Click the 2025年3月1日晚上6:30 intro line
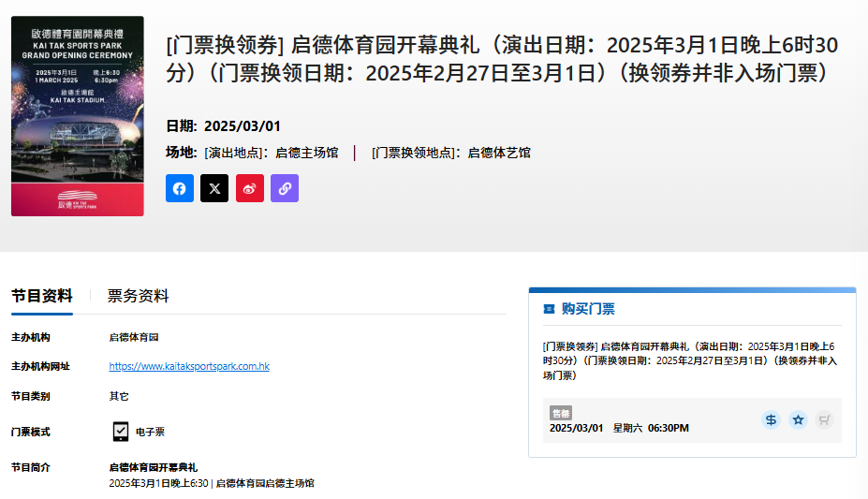This screenshot has height=499, width=868. pyautogui.click(x=212, y=483)
